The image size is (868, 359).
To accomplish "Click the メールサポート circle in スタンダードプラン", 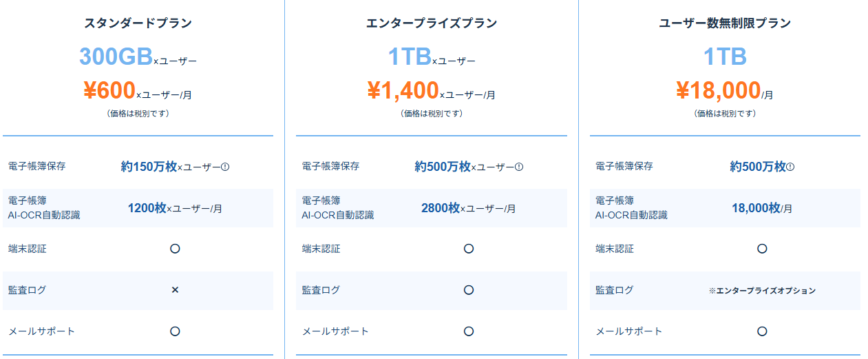I will pos(175,331).
